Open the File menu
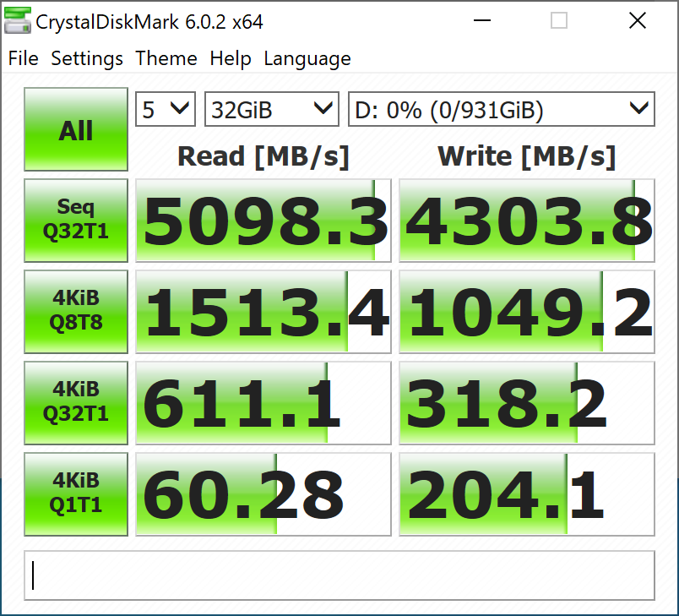Image resolution: width=679 pixels, height=616 pixels. point(24,58)
